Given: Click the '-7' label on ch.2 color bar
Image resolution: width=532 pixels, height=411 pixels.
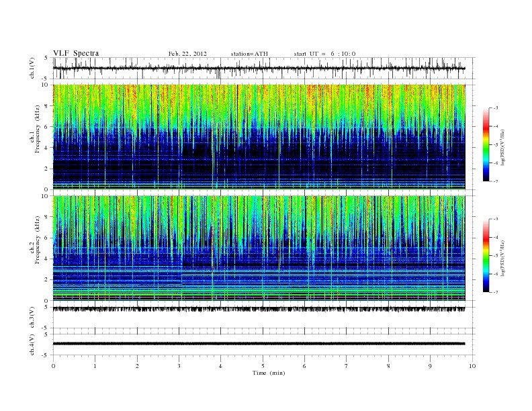Looking at the screenshot, I should (x=495, y=292).
